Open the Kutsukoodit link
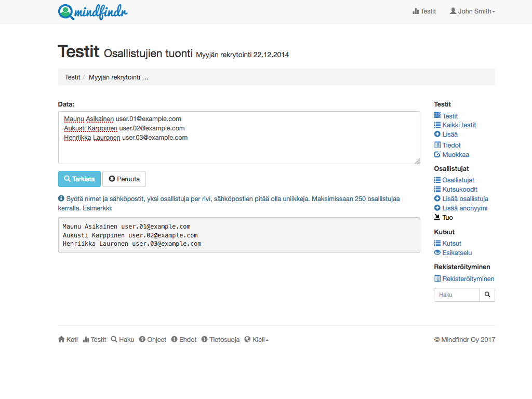 click(x=460, y=189)
